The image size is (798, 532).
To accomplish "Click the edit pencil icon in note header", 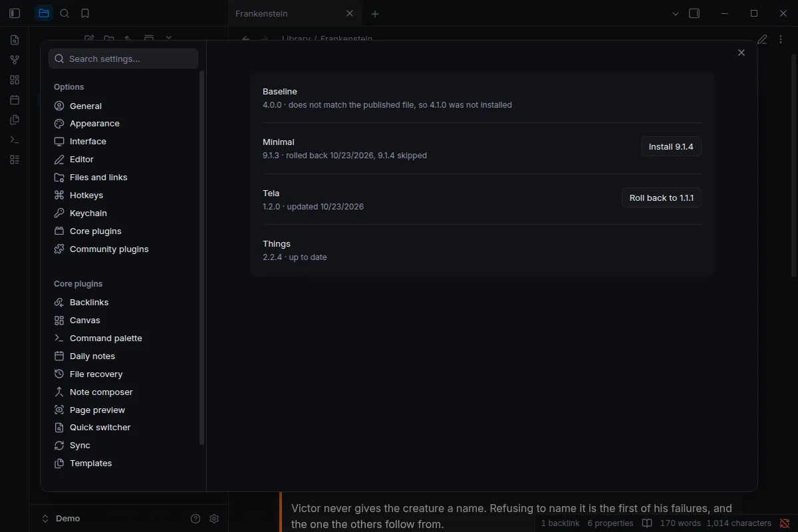I will [x=762, y=39].
